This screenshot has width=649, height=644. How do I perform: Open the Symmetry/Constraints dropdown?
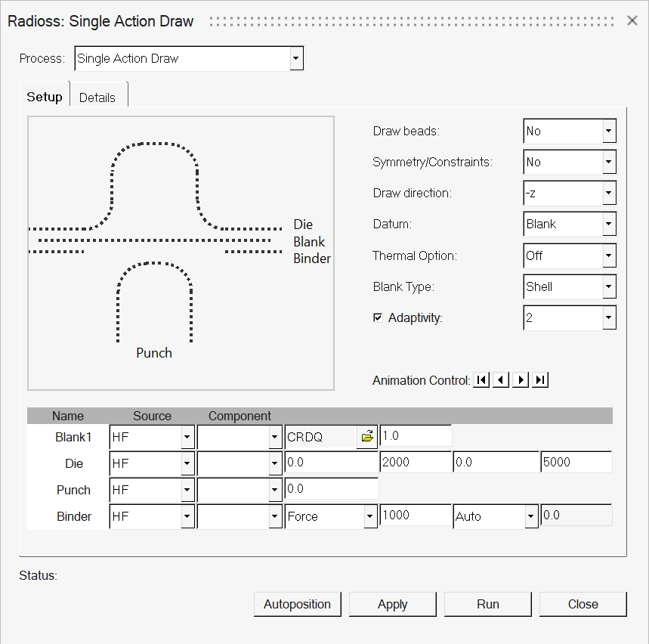609,162
